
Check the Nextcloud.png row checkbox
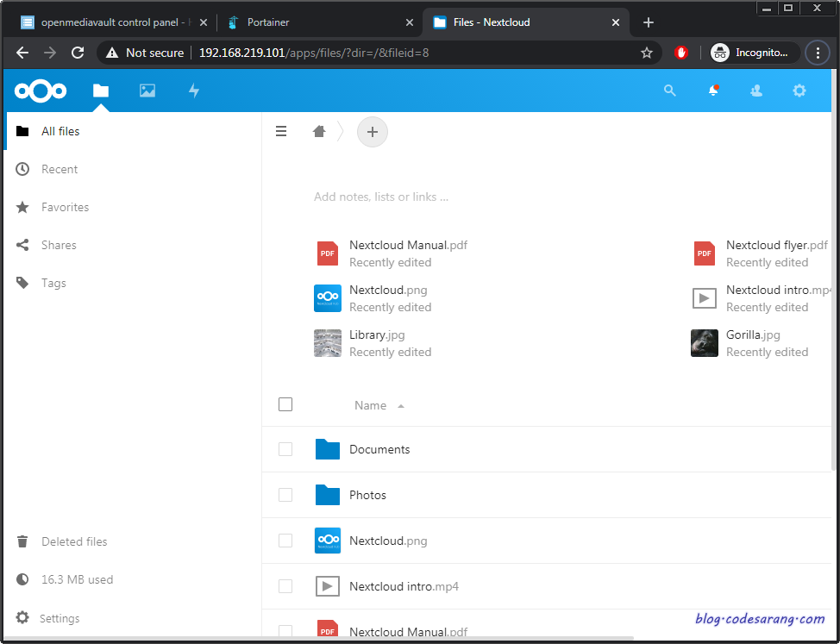tap(285, 541)
